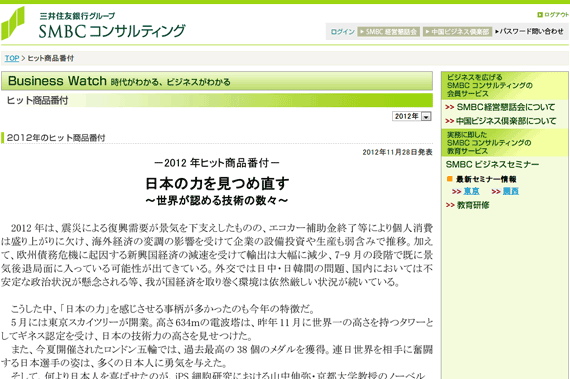The image size is (570, 379).
Task: Click the orange square bullet beside 最新セミナー情報
Action: (x=450, y=179)
